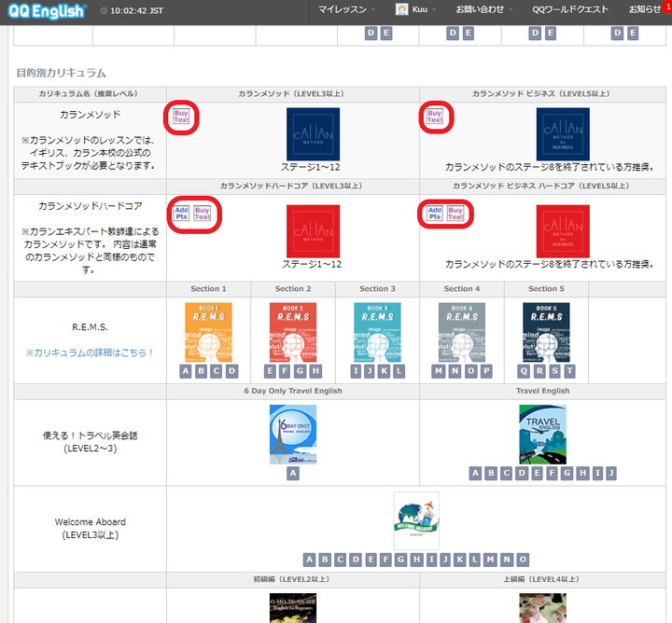Open R.E.M.S Book 3 teal cover
Screen dimensions: 672x623
[378, 332]
